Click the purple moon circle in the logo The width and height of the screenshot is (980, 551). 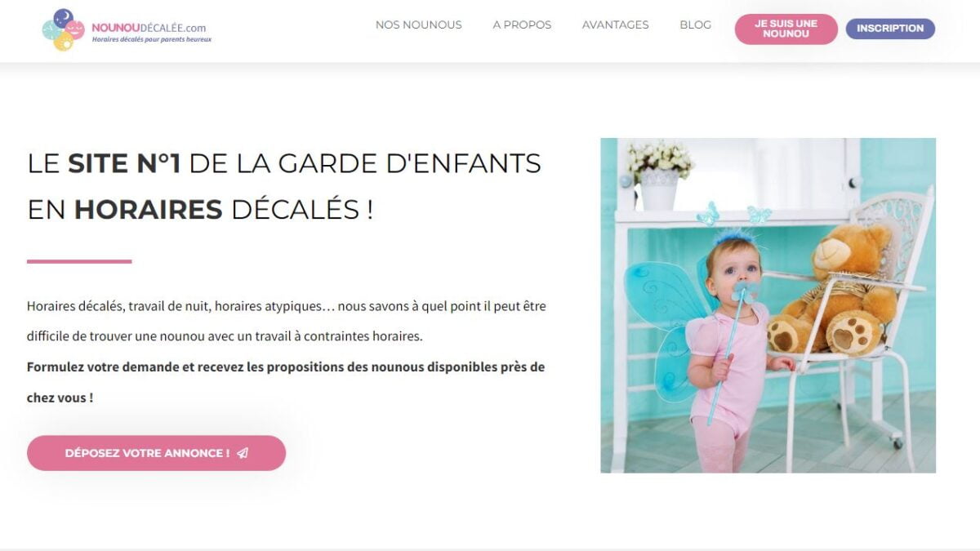point(64,18)
